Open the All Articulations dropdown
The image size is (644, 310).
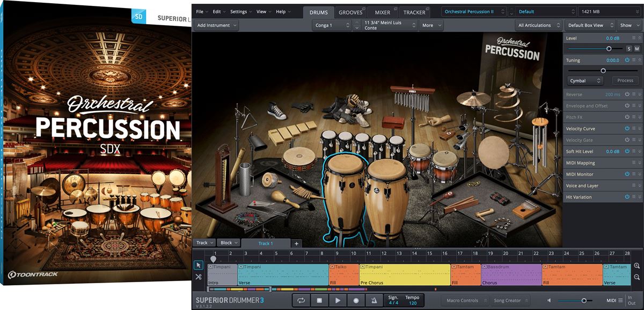coord(538,25)
